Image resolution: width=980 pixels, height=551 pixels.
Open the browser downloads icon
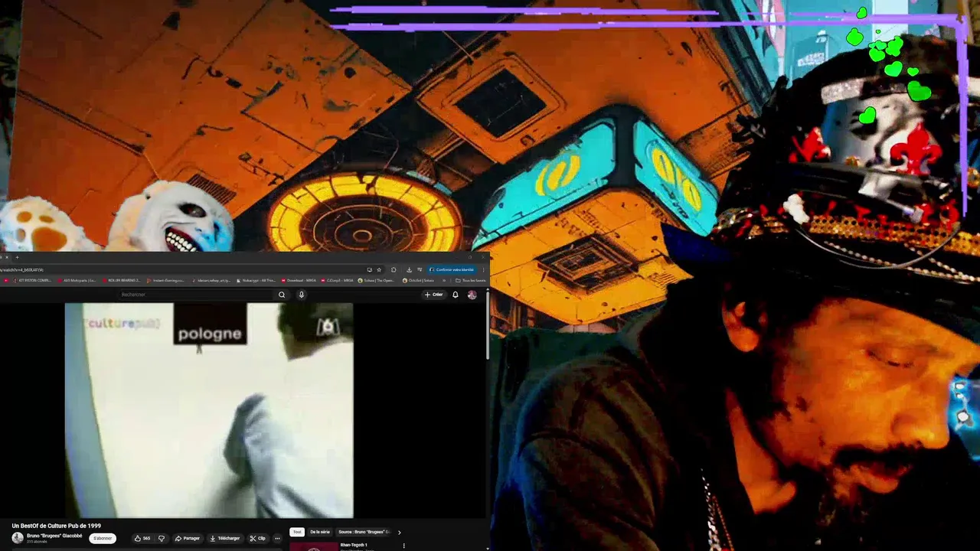tap(409, 269)
